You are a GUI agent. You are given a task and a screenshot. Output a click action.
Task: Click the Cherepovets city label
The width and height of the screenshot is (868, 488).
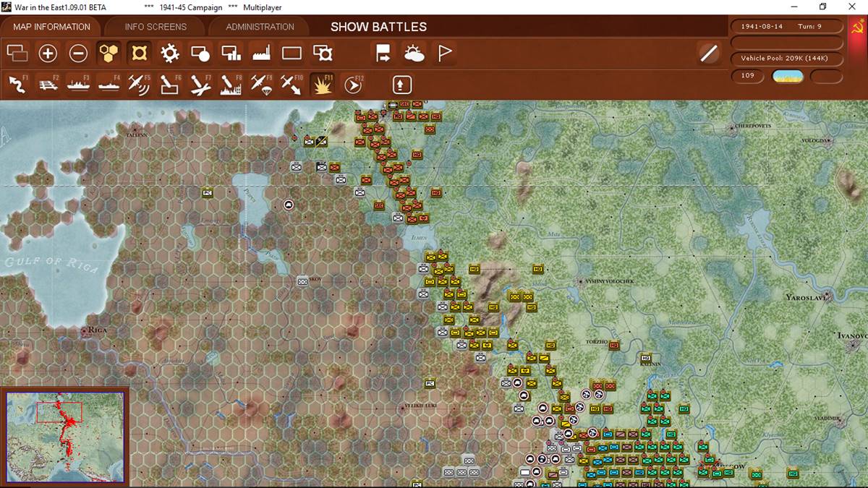[x=754, y=126]
